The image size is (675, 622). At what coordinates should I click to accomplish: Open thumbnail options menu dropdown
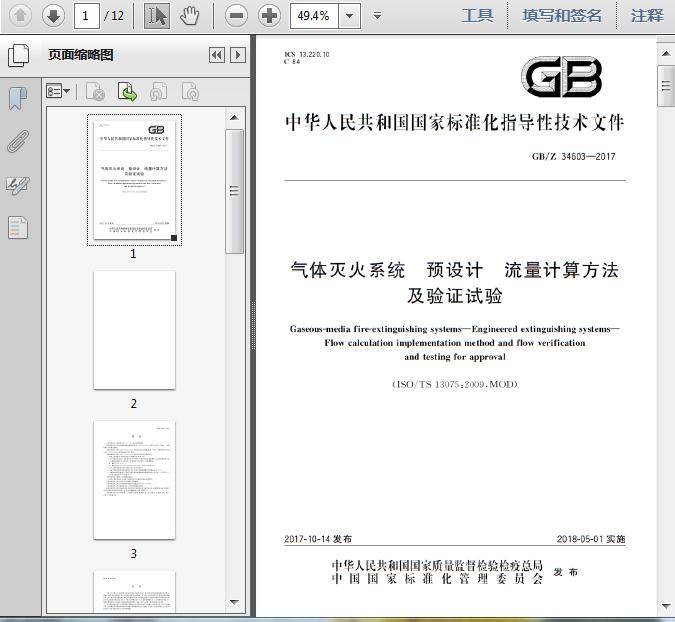pyautogui.click(x=58, y=91)
